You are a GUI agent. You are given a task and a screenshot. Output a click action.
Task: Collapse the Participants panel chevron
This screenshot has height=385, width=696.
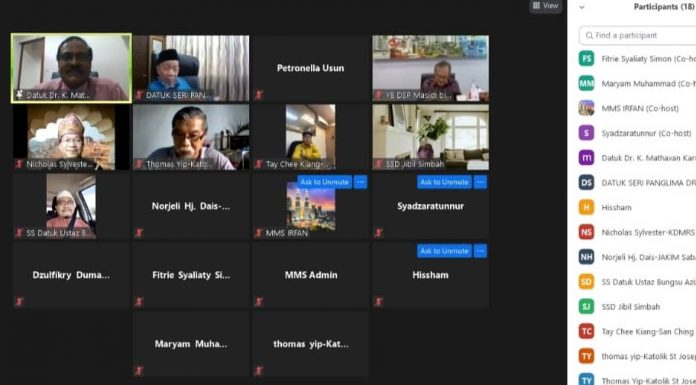tap(581, 7)
